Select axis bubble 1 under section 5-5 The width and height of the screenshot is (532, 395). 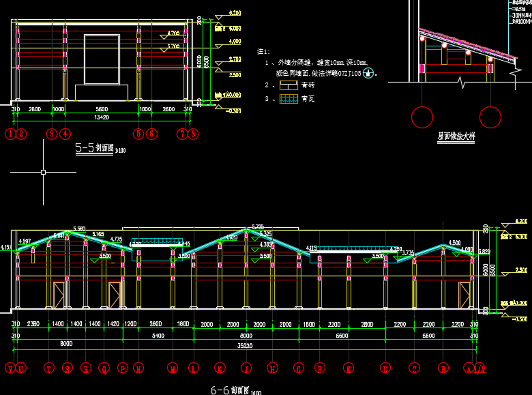coord(10,134)
